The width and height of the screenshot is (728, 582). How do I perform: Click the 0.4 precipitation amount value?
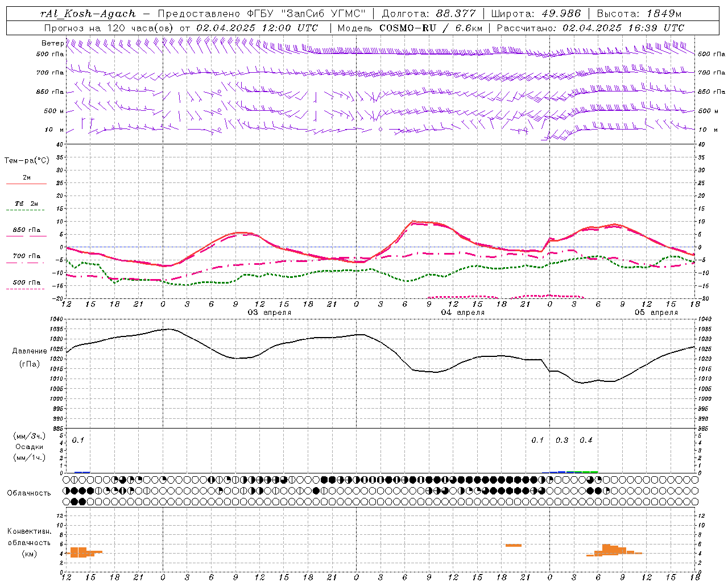pyautogui.click(x=586, y=440)
